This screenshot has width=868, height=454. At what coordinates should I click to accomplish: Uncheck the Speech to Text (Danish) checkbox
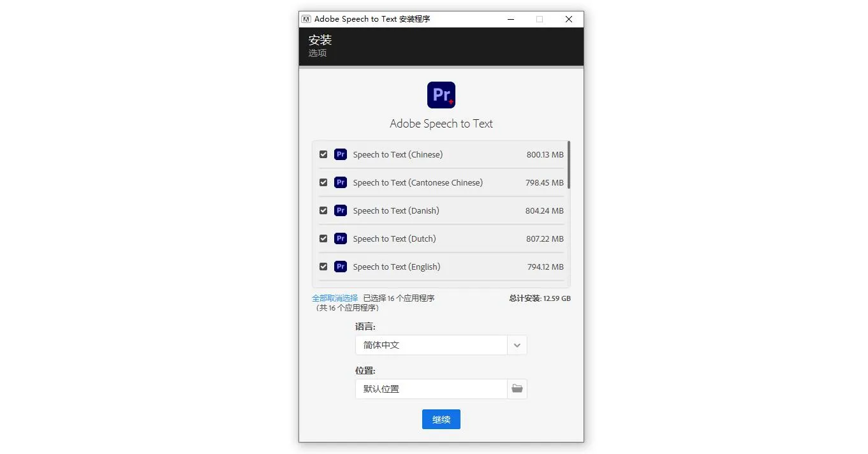pos(323,210)
